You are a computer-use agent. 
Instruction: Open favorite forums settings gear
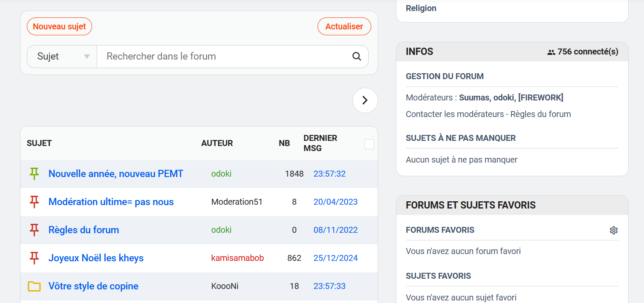[x=613, y=230]
